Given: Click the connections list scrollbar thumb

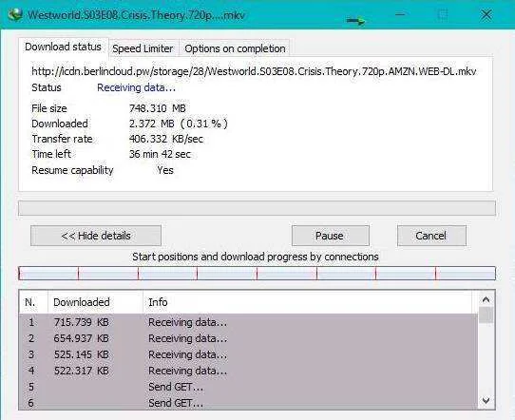Looking at the screenshot, I should click(x=486, y=315).
